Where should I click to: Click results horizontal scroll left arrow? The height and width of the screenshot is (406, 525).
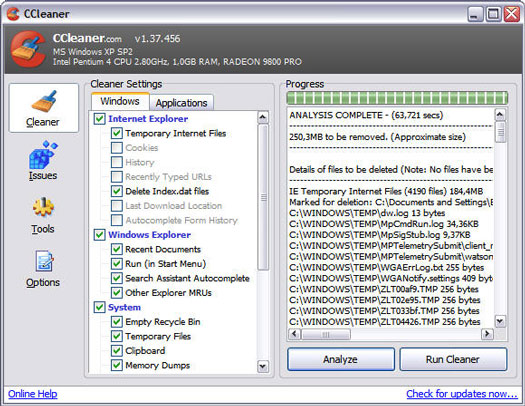(x=294, y=334)
